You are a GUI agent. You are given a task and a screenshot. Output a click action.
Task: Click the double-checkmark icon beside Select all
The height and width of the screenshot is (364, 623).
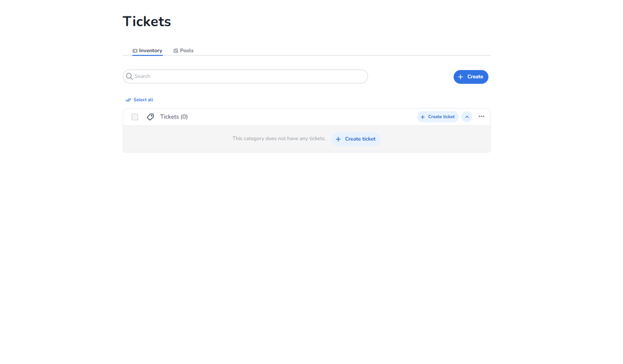pos(128,100)
